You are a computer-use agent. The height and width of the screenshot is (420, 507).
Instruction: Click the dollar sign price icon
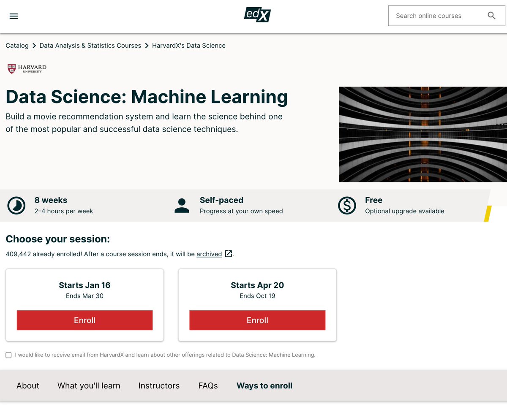click(347, 206)
